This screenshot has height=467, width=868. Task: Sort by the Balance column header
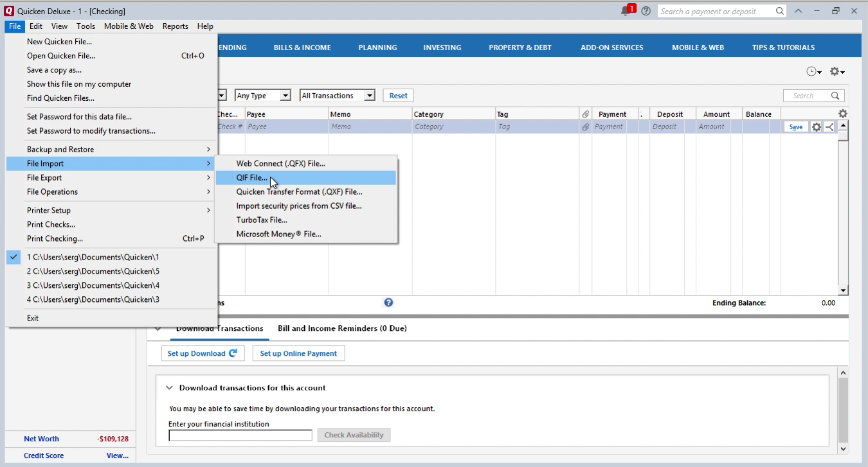click(x=761, y=114)
